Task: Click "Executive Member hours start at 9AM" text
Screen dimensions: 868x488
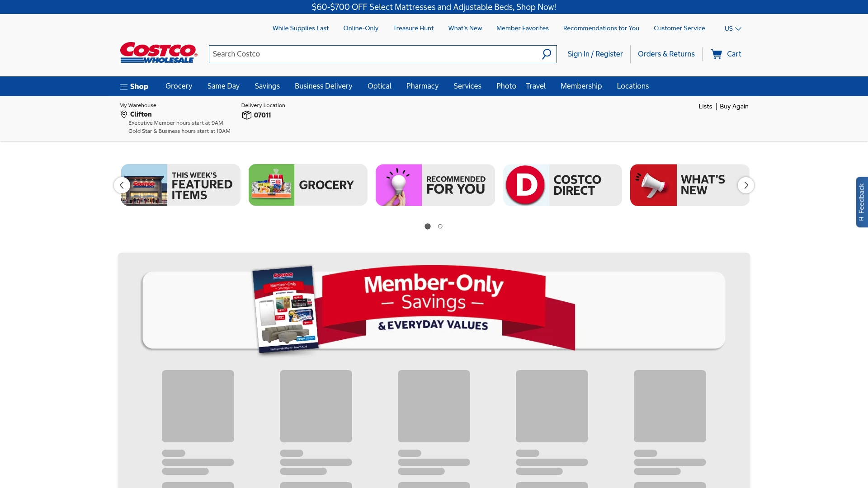Action: click(176, 123)
